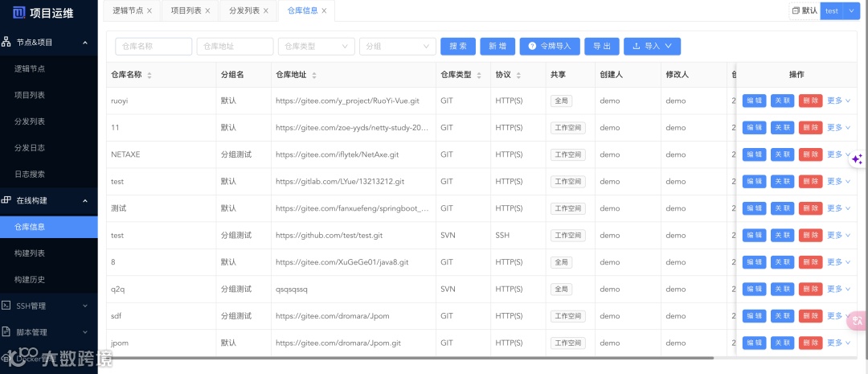Click the gitlab.com/LYue/13213212.git address
This screenshot has height=374, width=868.
coord(340,181)
